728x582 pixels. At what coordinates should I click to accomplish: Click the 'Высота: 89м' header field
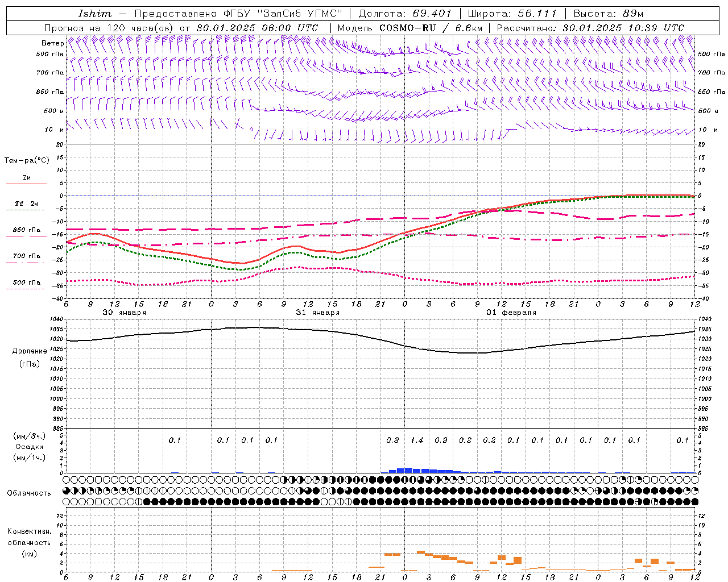coord(609,14)
